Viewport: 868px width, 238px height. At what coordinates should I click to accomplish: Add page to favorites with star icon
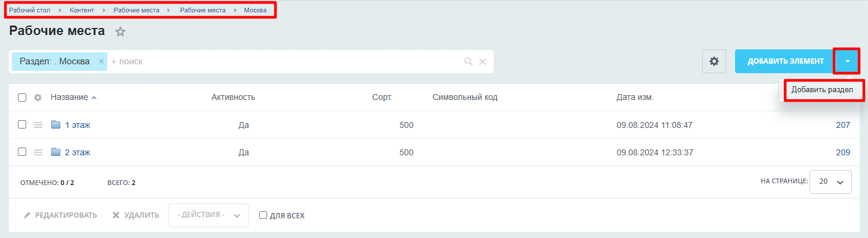coord(120,32)
